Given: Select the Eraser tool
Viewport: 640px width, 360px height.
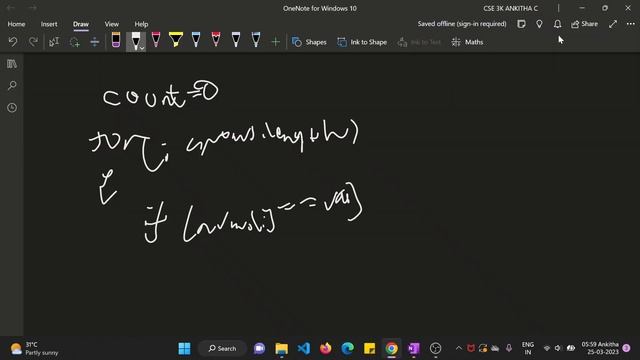Looking at the screenshot, I should point(116,40).
